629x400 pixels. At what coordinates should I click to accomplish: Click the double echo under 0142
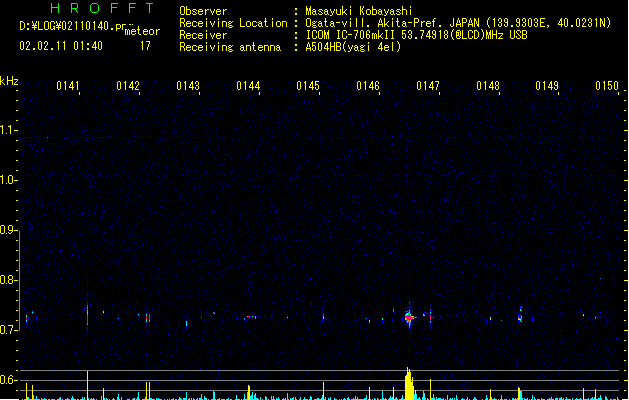148,318
